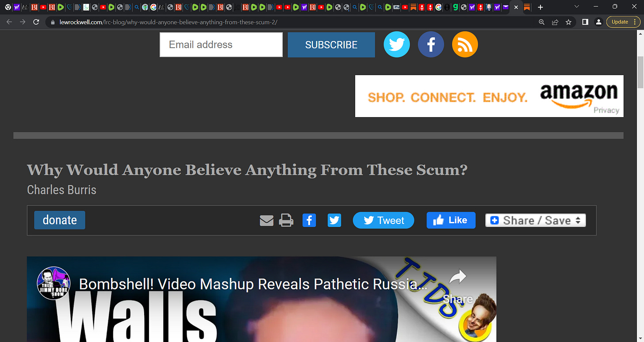The height and width of the screenshot is (342, 644).
Task: Share this page from address bar
Action: [555, 22]
